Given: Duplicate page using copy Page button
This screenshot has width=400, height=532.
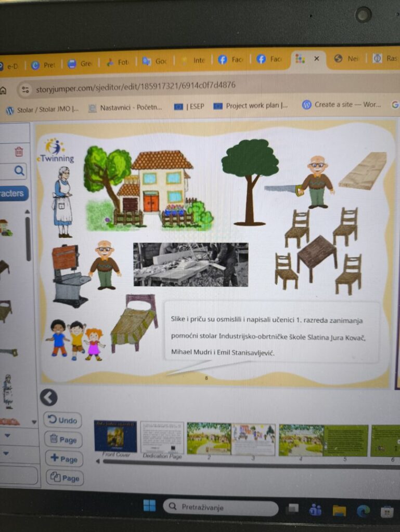Looking at the screenshot, I should point(64,478).
